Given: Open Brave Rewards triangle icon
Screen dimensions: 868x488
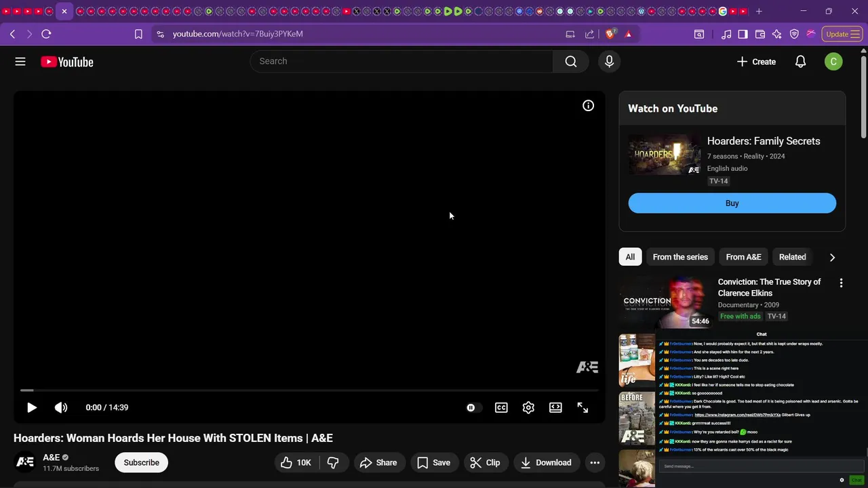Looking at the screenshot, I should 629,34.
